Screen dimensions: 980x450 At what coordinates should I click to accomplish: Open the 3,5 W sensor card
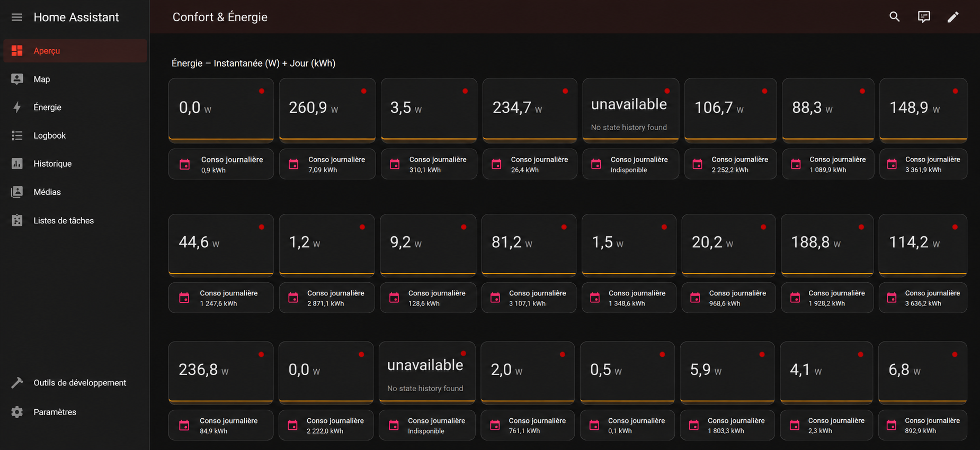point(429,110)
